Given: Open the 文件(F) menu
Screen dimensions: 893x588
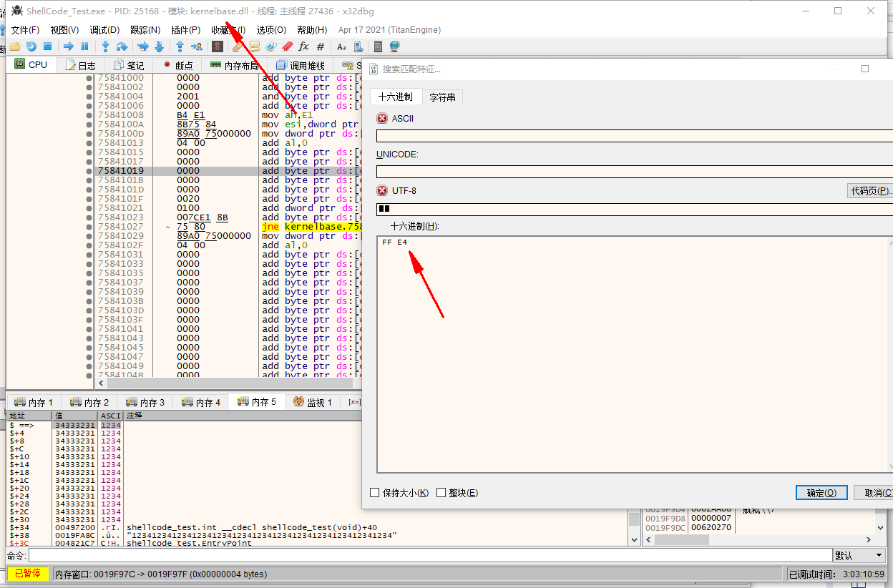Looking at the screenshot, I should coord(25,30).
